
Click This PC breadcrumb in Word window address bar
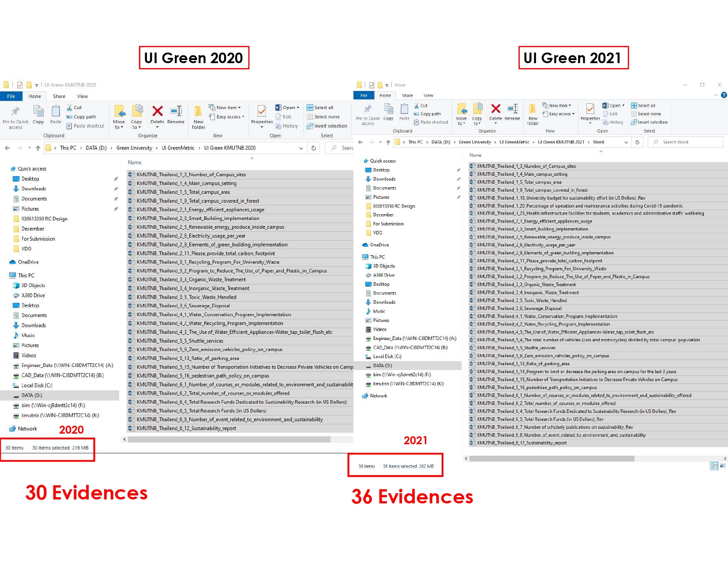pos(415,142)
